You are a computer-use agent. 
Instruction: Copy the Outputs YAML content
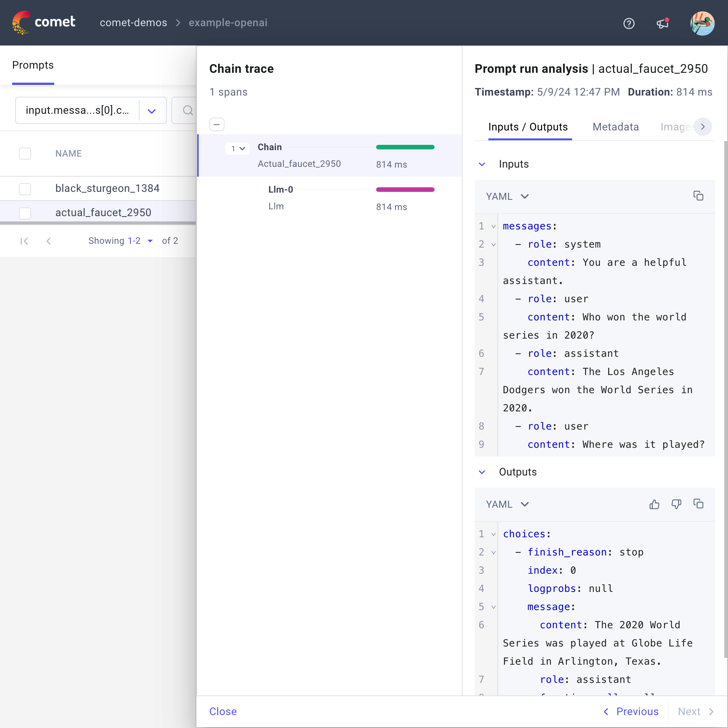tap(699, 504)
